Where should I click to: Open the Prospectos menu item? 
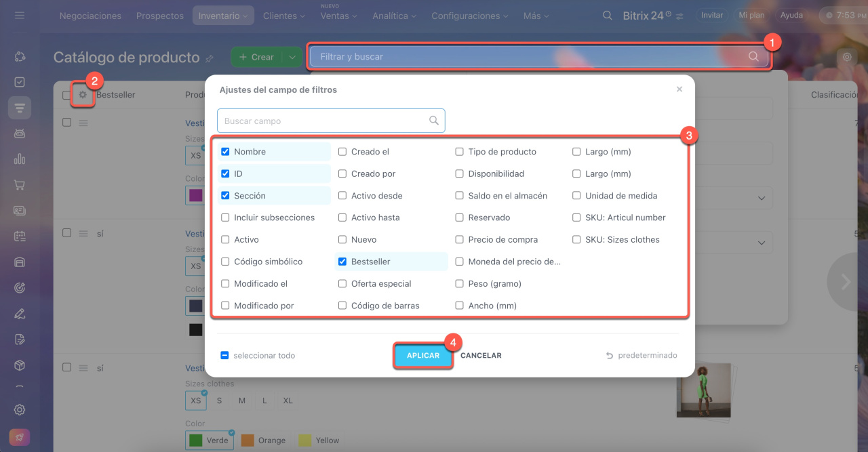159,16
